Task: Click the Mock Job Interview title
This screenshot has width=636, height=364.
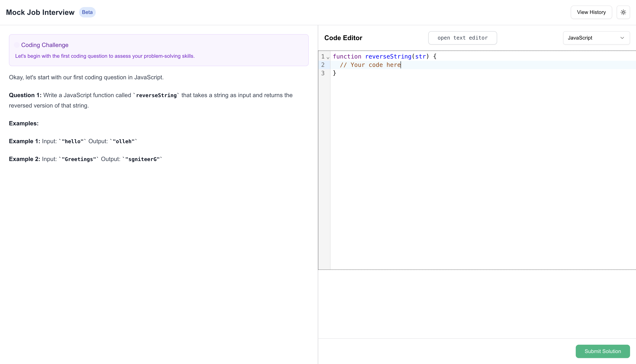Action: tap(40, 12)
